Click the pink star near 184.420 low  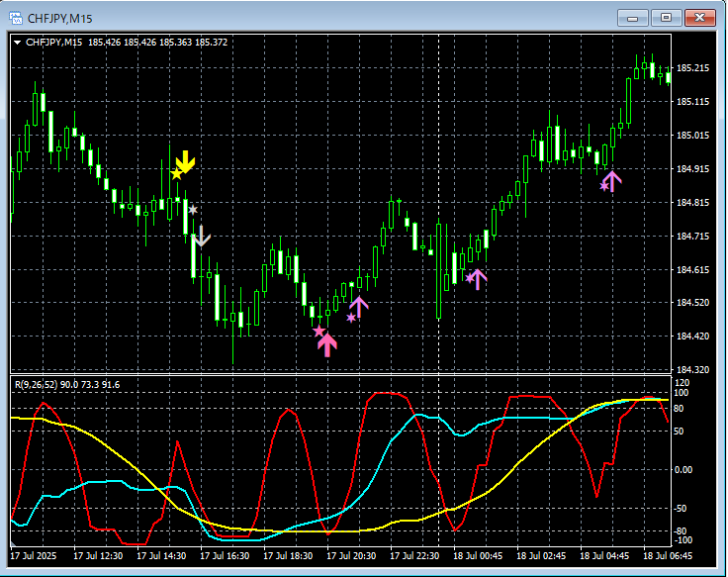(318, 332)
